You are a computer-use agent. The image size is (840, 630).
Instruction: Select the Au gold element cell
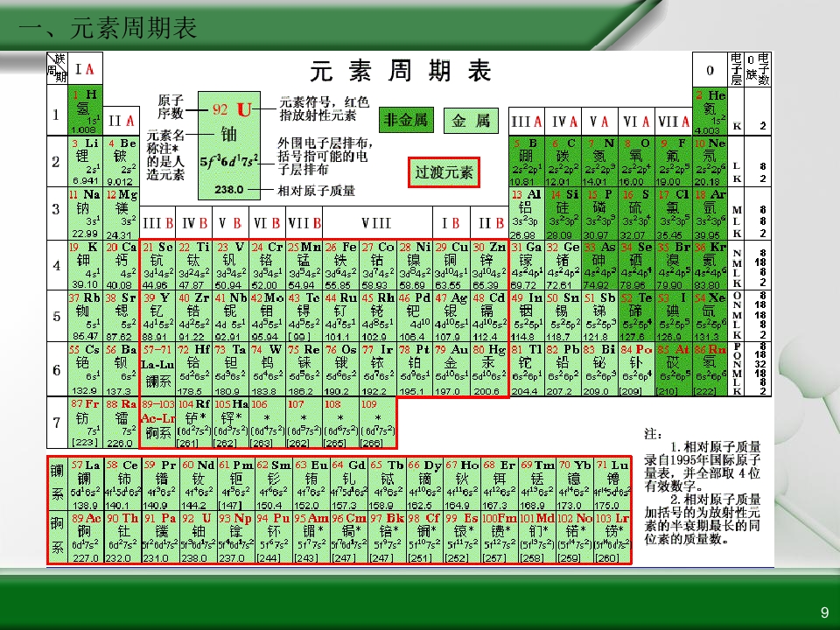coord(451,369)
